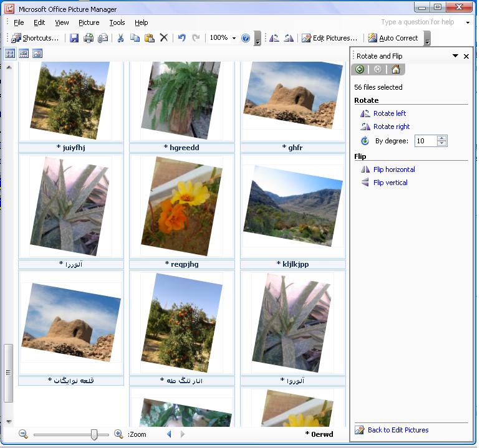Click the hgreedd filename label

(182, 148)
